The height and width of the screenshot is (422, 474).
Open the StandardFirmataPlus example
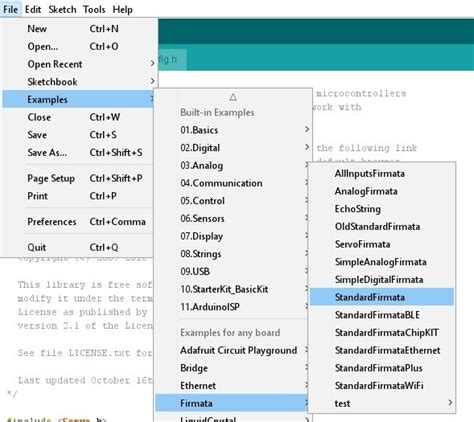point(382,368)
